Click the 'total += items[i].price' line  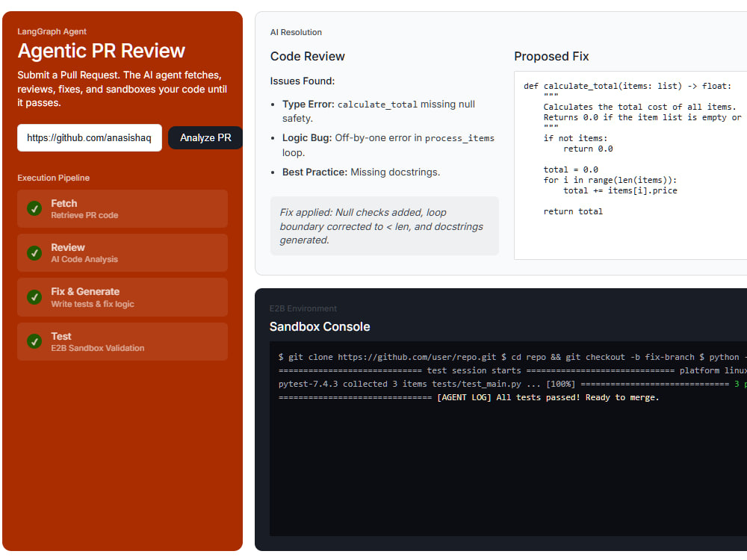tap(620, 190)
